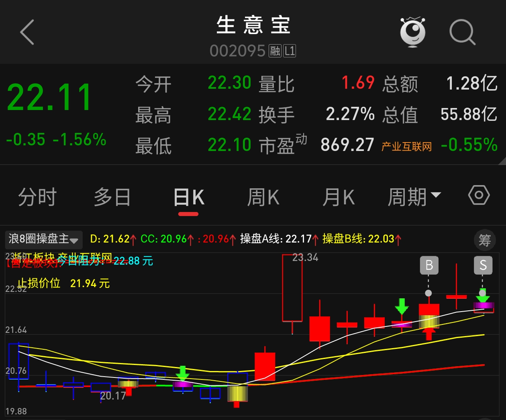The height and width of the screenshot is (420, 506).
Task: Tap the 最低 low price 22.10
Action: pos(229,145)
